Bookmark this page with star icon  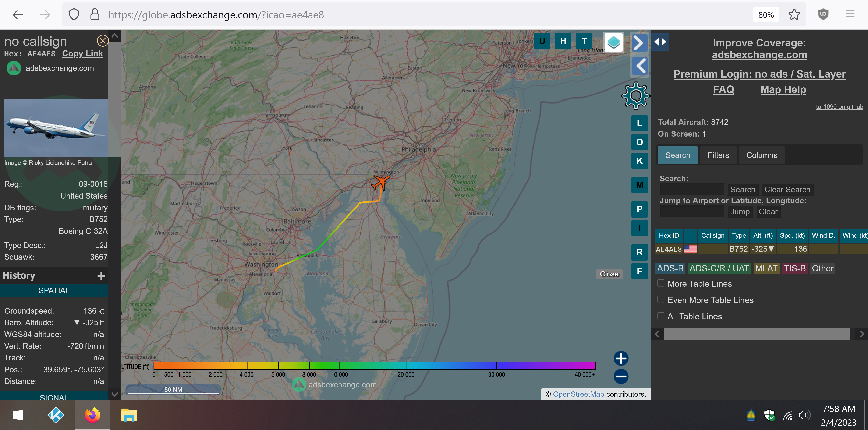794,14
